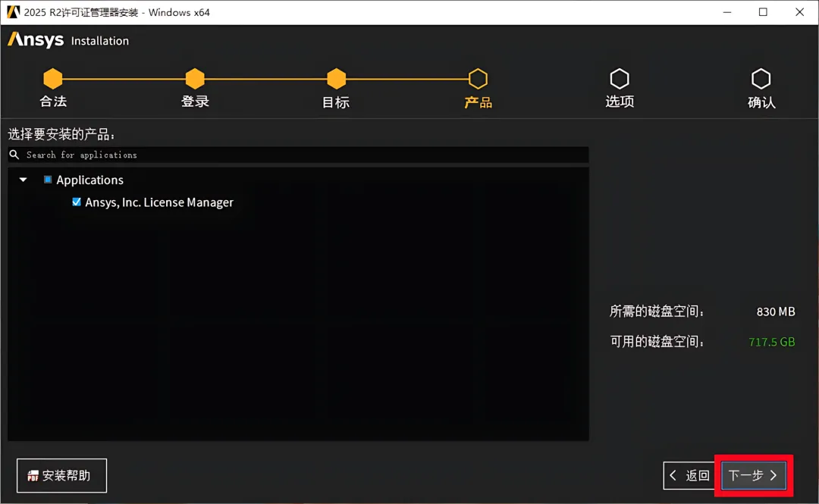
Task: Select the Ansys, Inc. License Manager row text
Action: click(159, 202)
